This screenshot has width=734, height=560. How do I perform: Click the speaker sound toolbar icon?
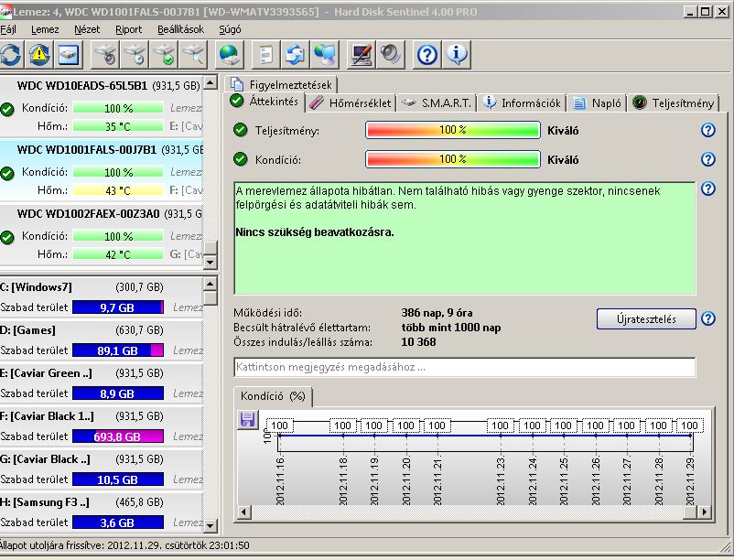coord(392,55)
